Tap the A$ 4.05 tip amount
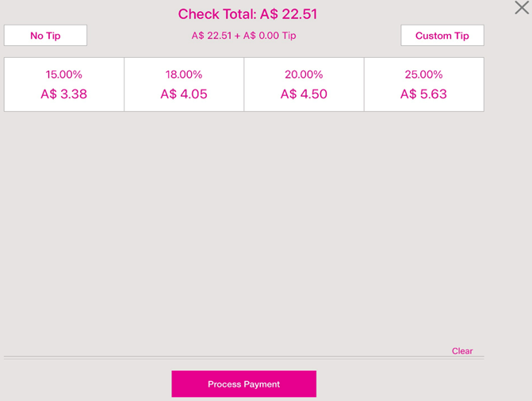The width and height of the screenshot is (532, 401). (184, 94)
